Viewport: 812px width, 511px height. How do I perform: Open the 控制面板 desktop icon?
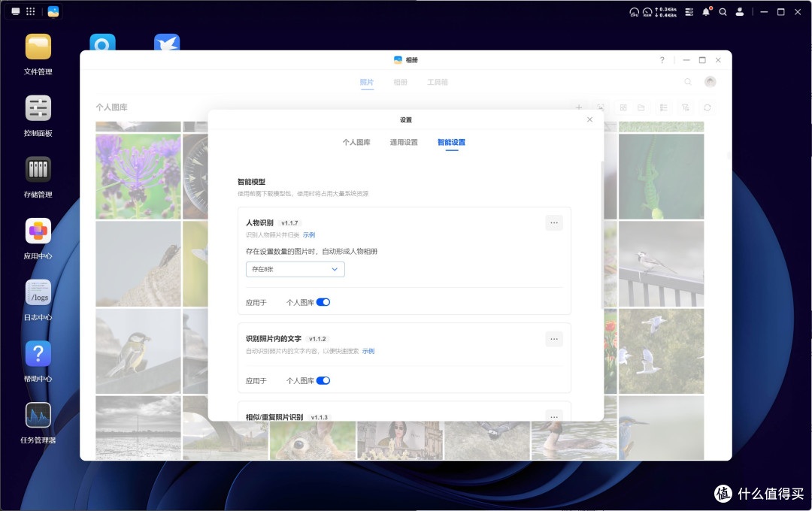pos(38,108)
